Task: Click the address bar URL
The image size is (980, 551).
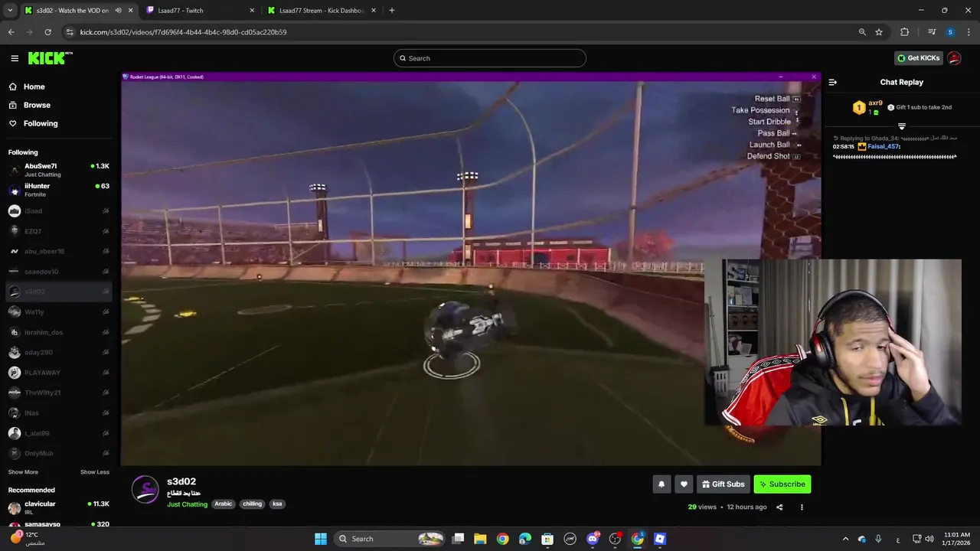Action: tap(183, 32)
